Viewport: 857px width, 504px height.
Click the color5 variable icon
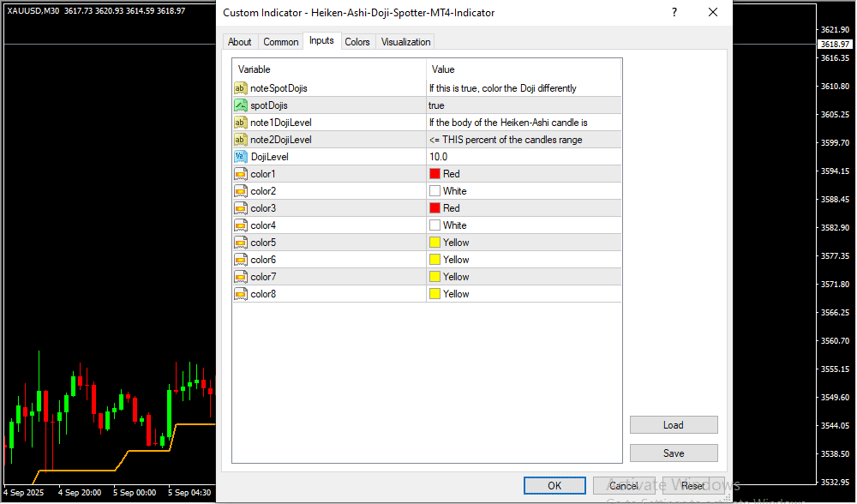pyautogui.click(x=241, y=243)
